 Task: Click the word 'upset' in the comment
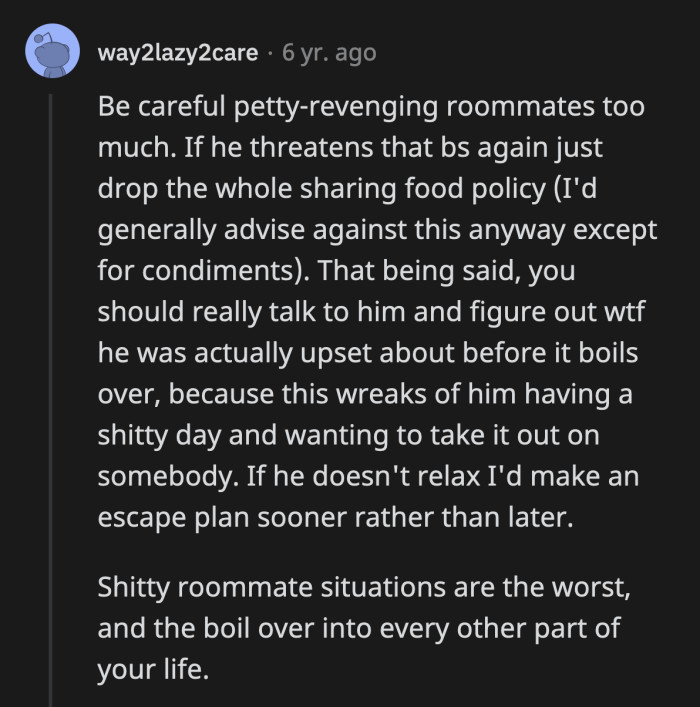pos(336,353)
